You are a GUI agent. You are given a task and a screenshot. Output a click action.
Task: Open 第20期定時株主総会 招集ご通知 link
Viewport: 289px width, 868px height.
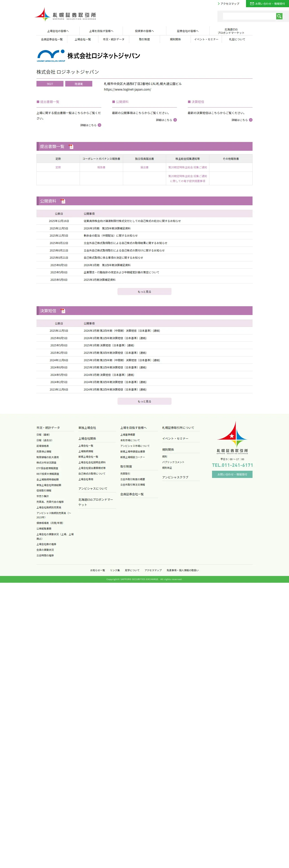click(188, 167)
